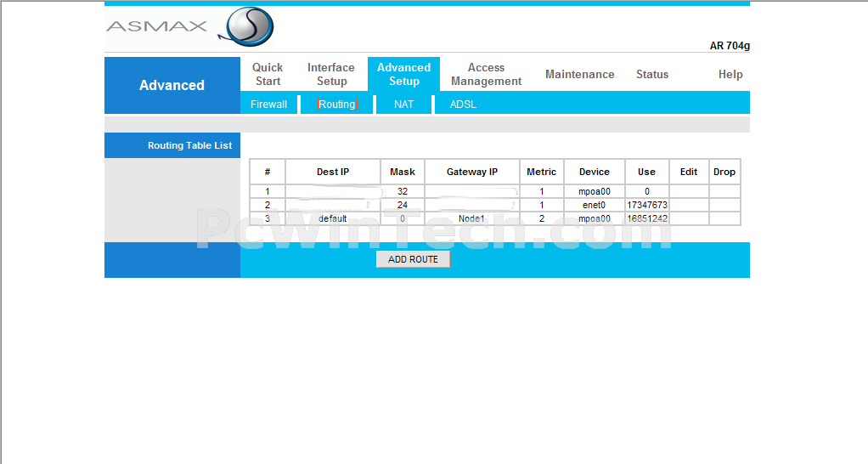Viewport: 868px width, 464px height.
Task: Click the metric value 2 in row 3
Action: click(541, 218)
